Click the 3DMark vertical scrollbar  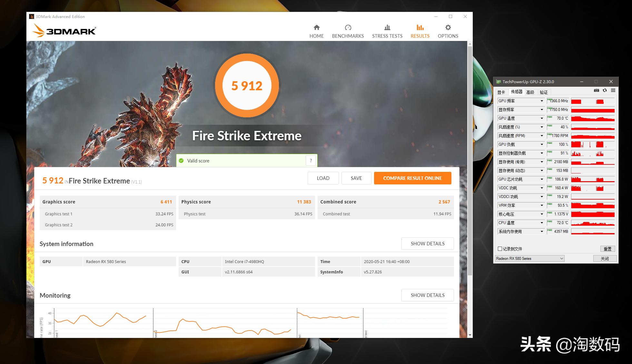(470, 161)
